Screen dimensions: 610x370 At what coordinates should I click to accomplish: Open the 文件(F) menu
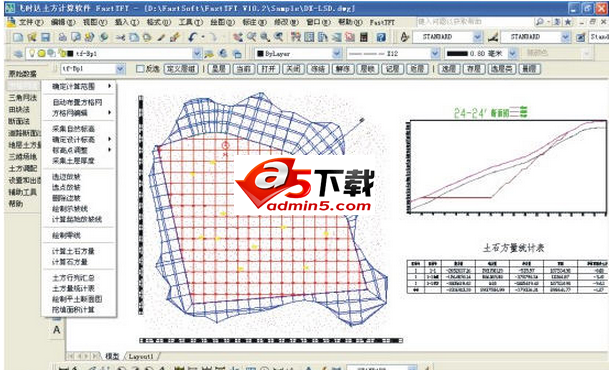pyautogui.click(x=31, y=22)
